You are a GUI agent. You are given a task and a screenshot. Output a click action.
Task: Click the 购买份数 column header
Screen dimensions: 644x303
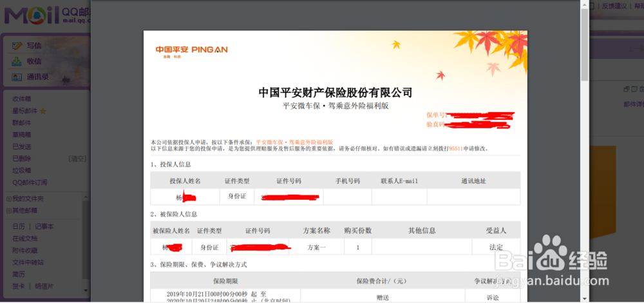(x=357, y=231)
